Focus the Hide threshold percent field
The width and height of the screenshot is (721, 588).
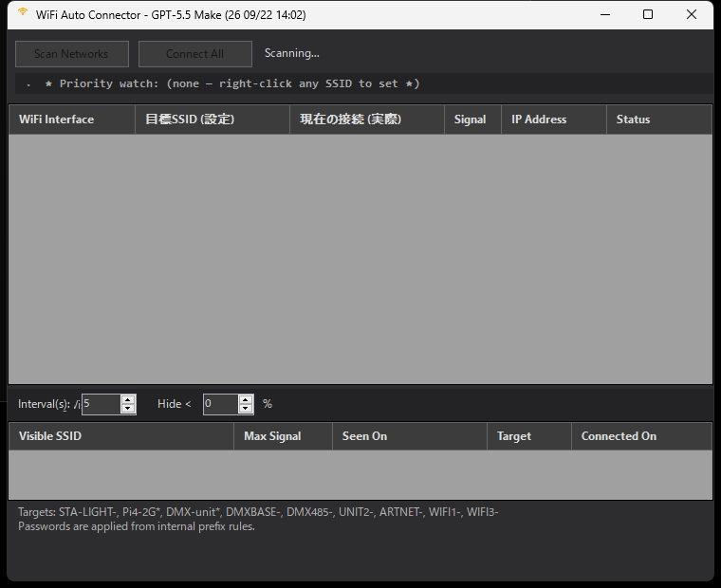coord(221,404)
